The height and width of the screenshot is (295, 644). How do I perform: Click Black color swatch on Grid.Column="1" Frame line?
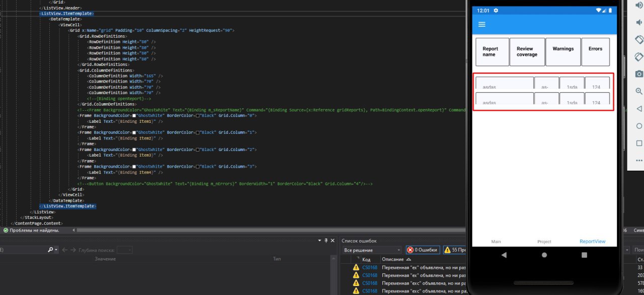click(197, 132)
